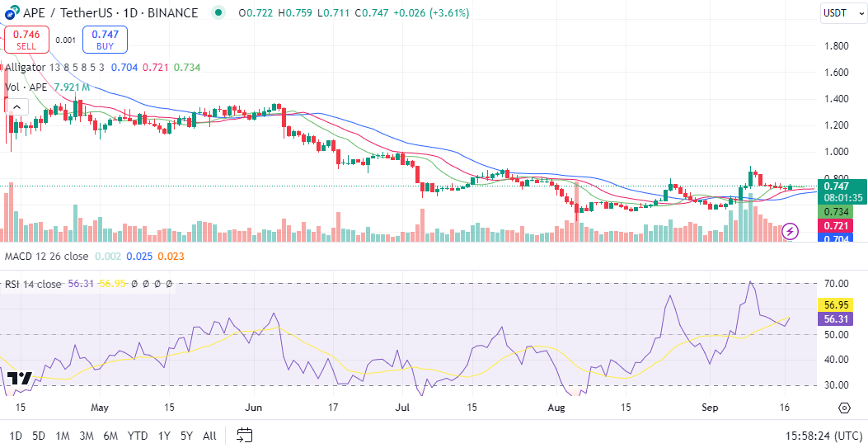Click the Aug date axis label

tap(556, 408)
